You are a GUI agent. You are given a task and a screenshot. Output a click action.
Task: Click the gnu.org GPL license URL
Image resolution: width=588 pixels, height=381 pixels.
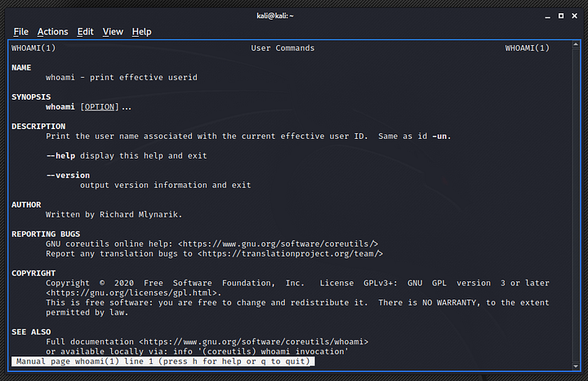pos(133,293)
